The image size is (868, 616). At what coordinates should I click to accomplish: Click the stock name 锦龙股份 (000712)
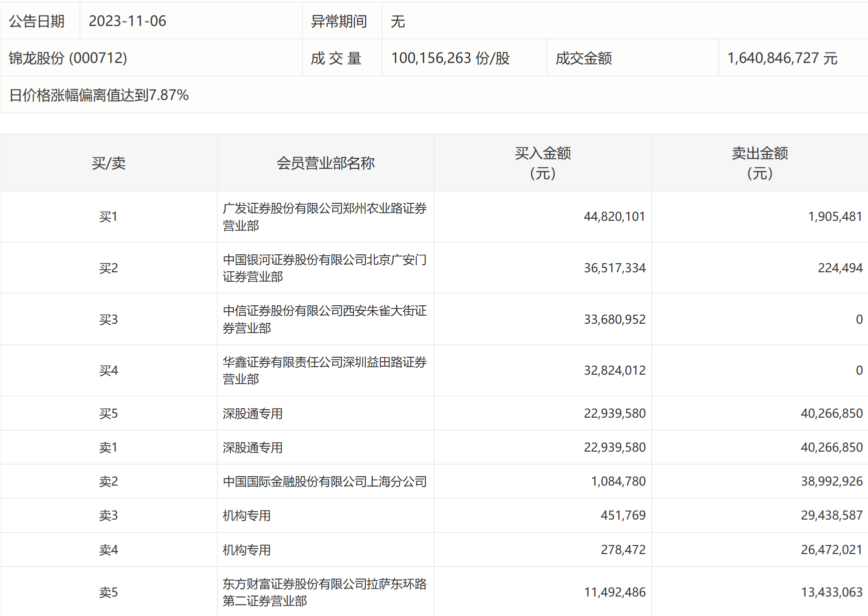click(68, 58)
